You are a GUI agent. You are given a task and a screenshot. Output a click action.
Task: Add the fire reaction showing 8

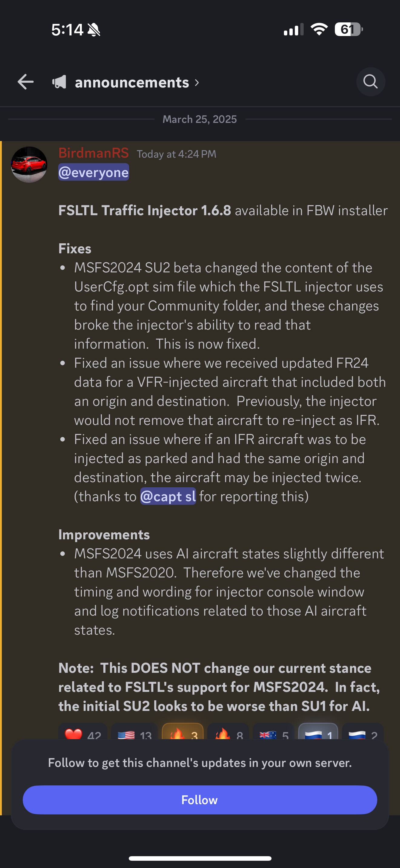pyautogui.click(x=228, y=732)
